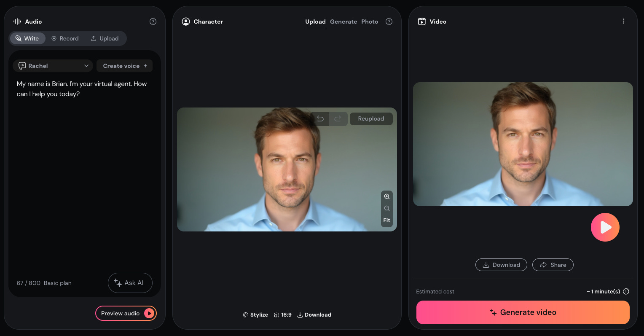Switch to Record audio mode

(65, 38)
